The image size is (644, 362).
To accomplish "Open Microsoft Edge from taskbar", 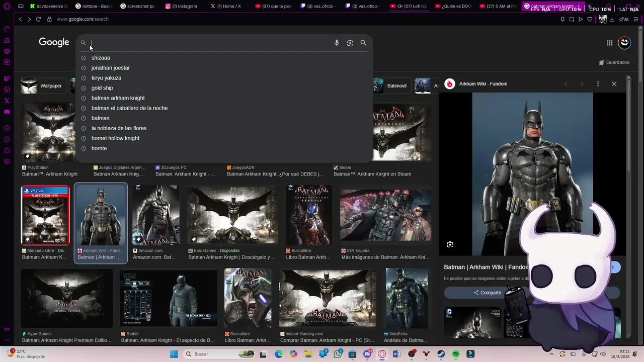I will (279, 354).
